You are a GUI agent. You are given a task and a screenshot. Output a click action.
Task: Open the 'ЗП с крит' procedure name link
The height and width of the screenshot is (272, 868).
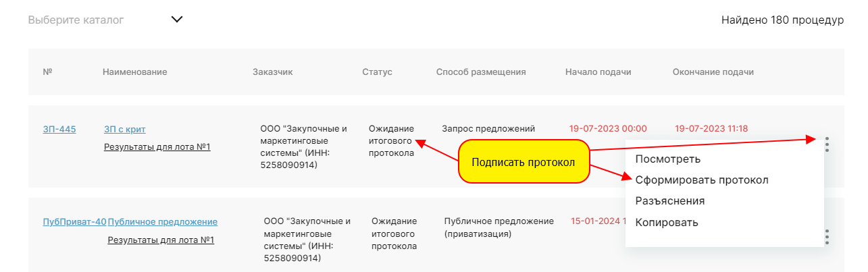(124, 129)
